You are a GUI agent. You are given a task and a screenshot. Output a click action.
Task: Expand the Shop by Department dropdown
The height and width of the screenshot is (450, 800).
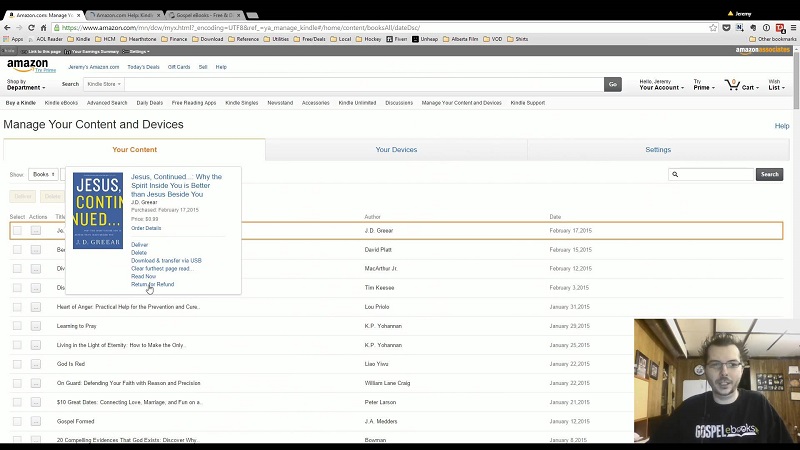(26, 85)
